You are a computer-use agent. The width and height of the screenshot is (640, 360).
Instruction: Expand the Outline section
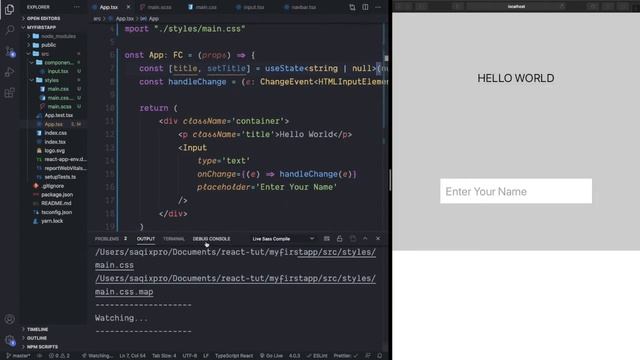[36, 338]
